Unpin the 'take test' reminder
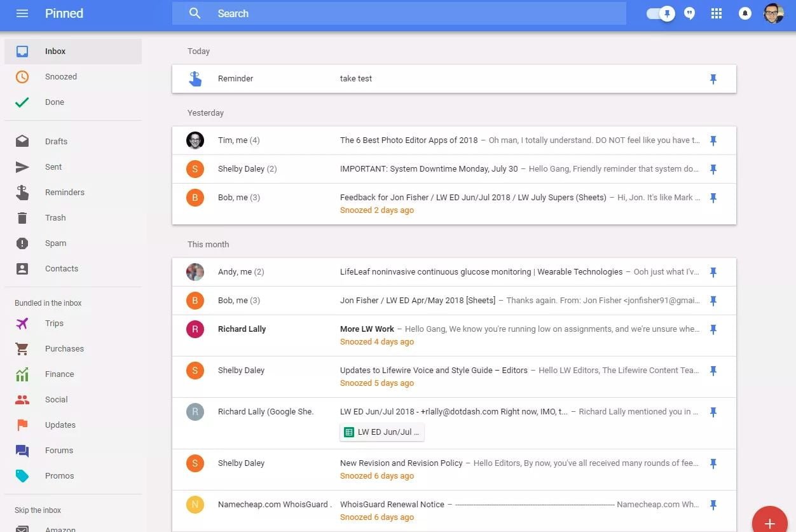This screenshot has height=532, width=796. [713, 79]
